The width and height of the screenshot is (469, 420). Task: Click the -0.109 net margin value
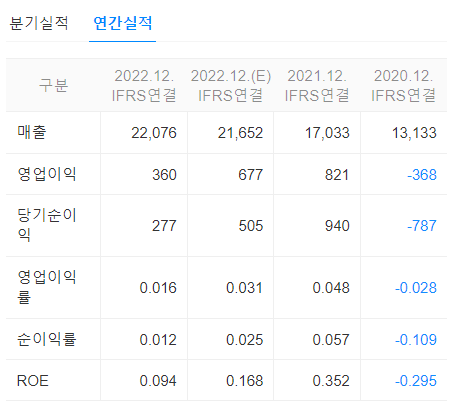[x=416, y=340]
